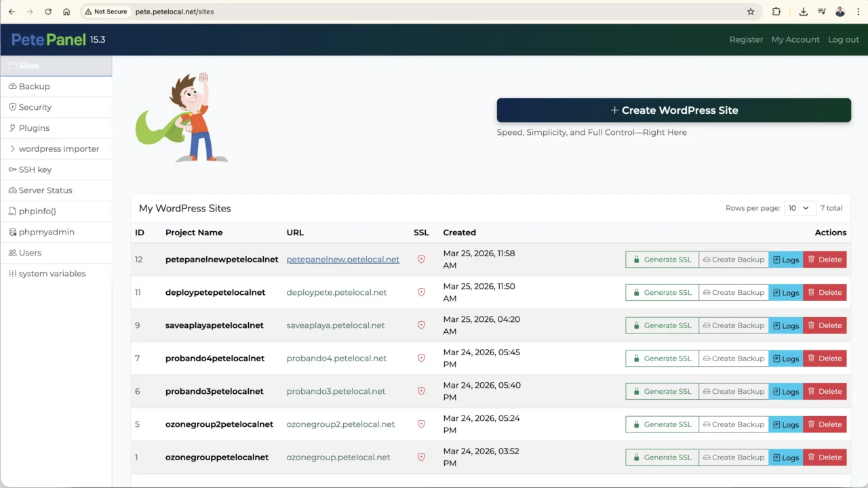Click the SSL shield icon for probando4.petelocal.net

[421, 359]
